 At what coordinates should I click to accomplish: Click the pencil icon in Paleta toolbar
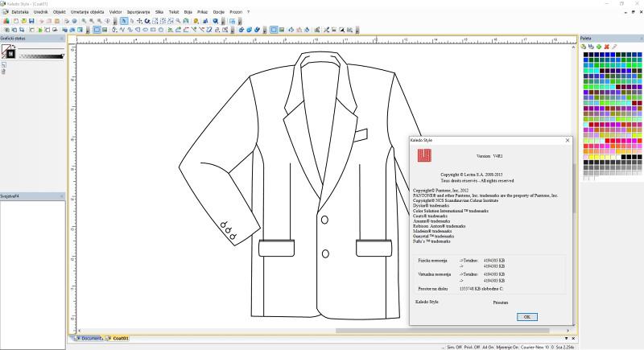pyautogui.click(x=614, y=47)
